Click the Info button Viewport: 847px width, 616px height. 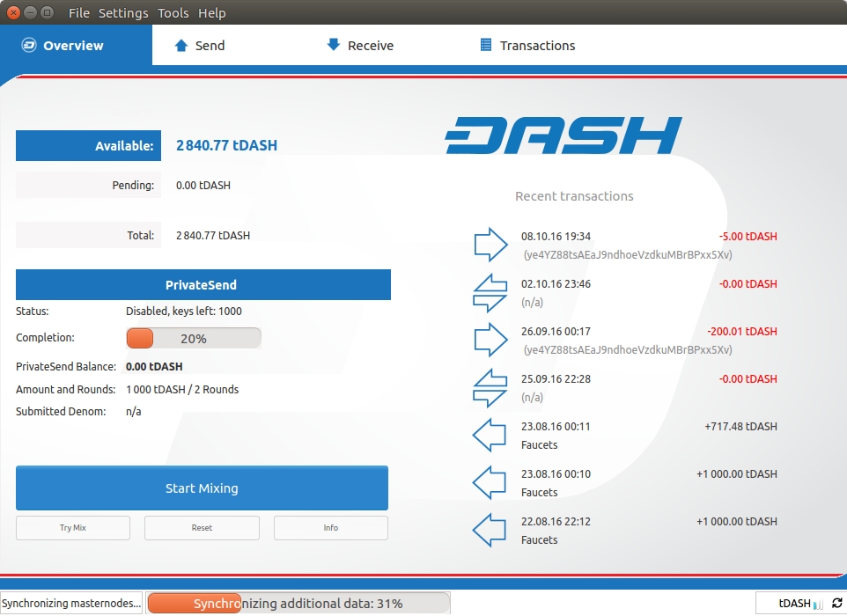(330, 527)
